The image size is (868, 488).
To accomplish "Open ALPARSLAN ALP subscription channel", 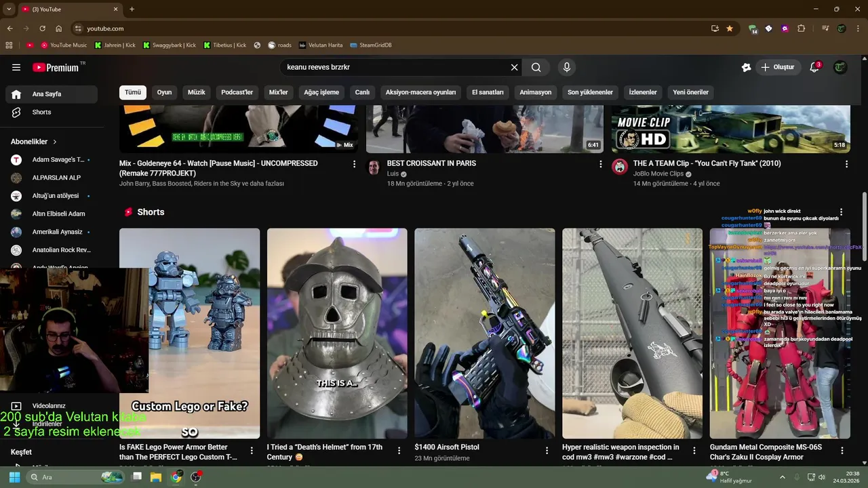I will pyautogui.click(x=52, y=178).
